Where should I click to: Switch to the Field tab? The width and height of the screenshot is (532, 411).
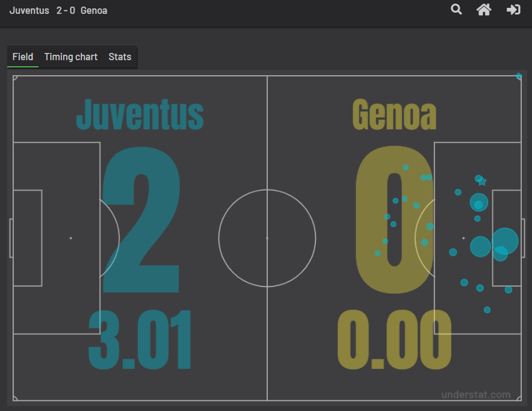pos(23,57)
